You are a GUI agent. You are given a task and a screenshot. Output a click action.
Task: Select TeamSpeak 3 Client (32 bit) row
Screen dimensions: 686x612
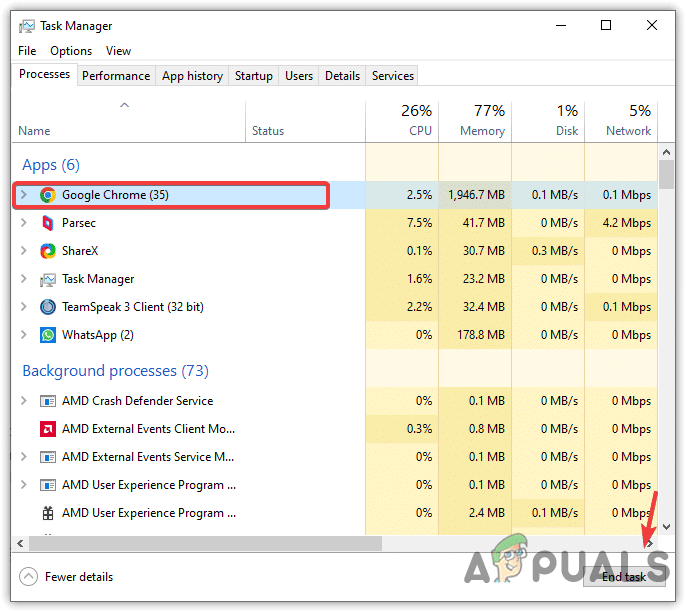(335, 307)
